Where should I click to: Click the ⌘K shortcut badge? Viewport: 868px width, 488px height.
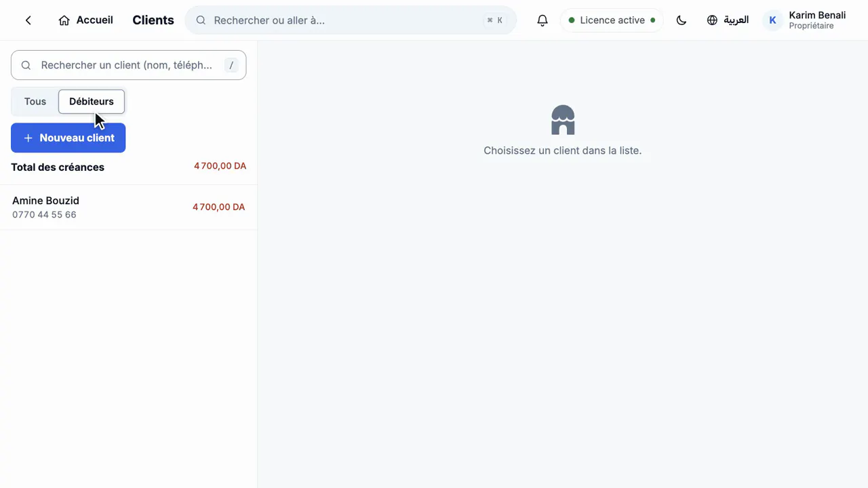pyautogui.click(x=495, y=20)
